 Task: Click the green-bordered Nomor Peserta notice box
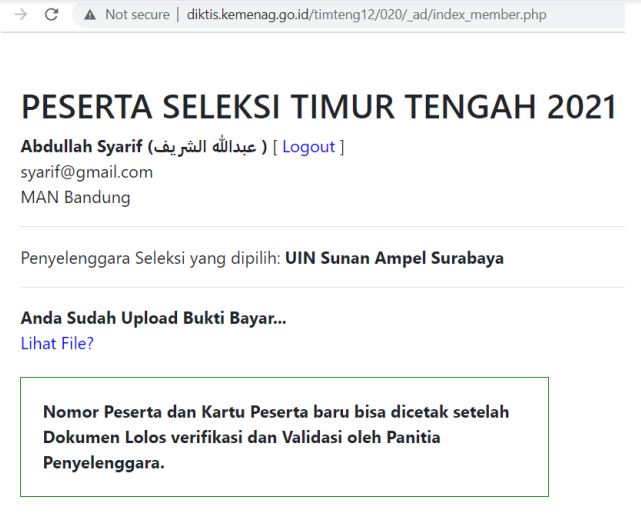285,437
